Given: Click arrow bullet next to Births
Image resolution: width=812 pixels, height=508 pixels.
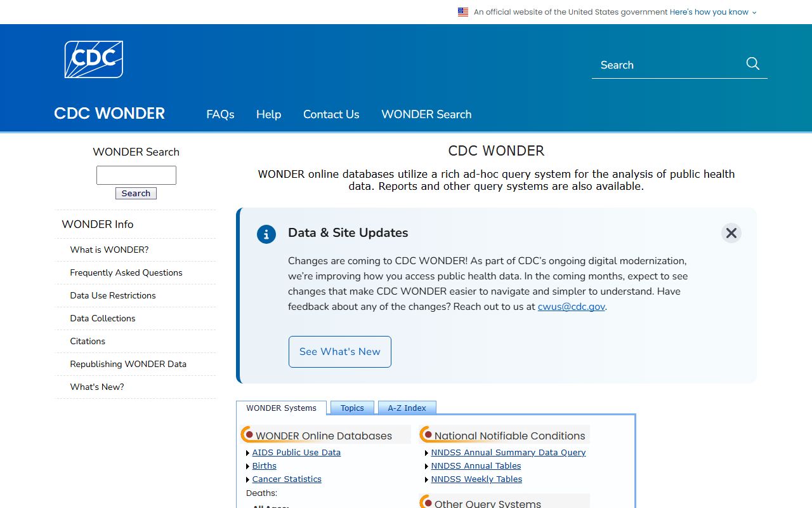Looking at the screenshot, I should click(x=248, y=466).
